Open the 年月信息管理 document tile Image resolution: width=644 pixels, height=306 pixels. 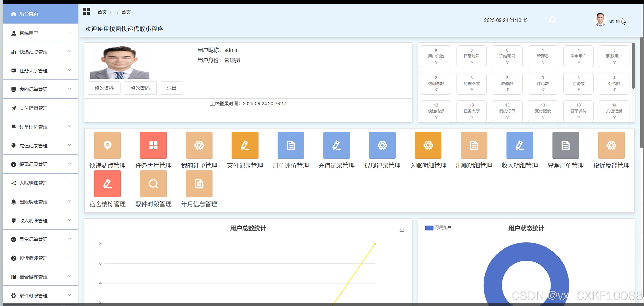pos(199,184)
